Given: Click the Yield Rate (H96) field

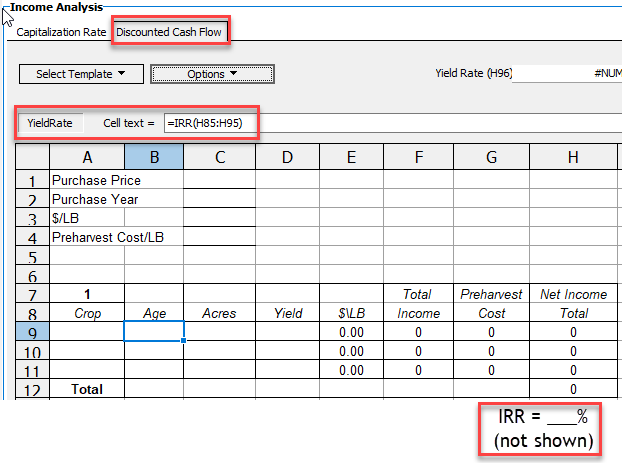Looking at the screenshot, I should click(x=566, y=74).
